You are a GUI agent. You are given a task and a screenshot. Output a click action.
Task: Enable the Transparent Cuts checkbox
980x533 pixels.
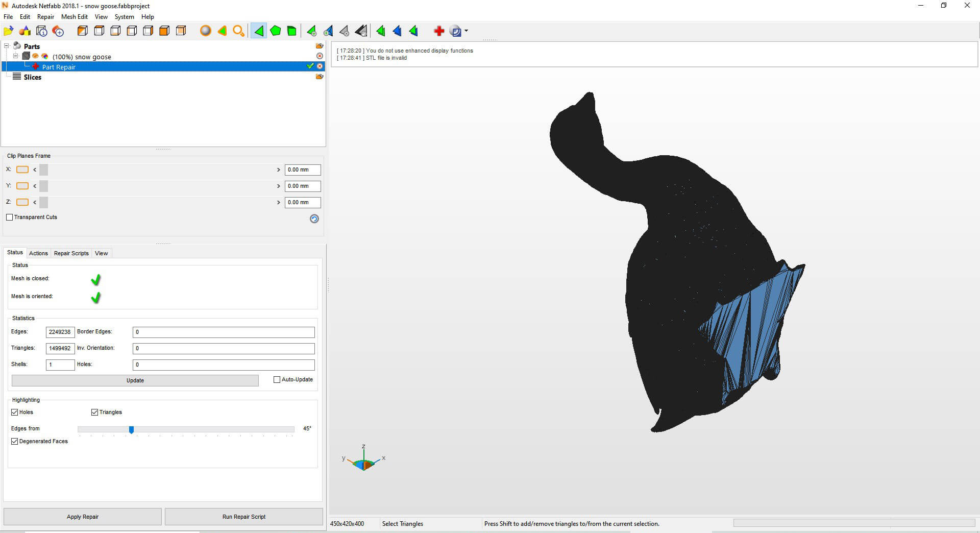pyautogui.click(x=10, y=217)
